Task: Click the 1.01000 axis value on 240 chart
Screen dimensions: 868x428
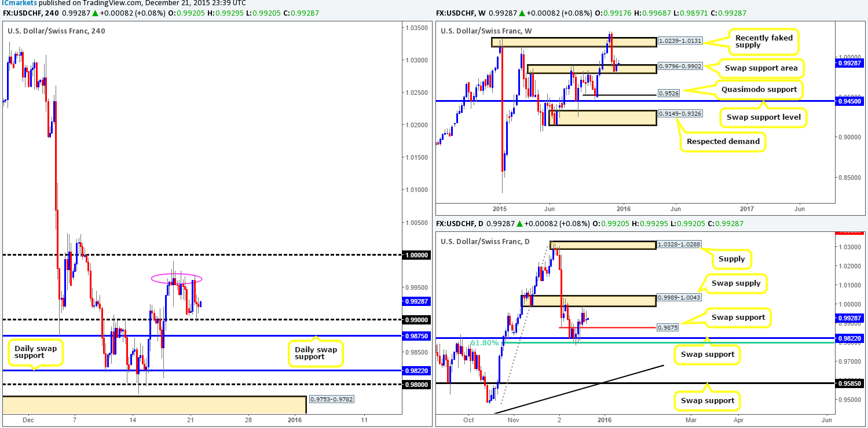Action: (416, 190)
